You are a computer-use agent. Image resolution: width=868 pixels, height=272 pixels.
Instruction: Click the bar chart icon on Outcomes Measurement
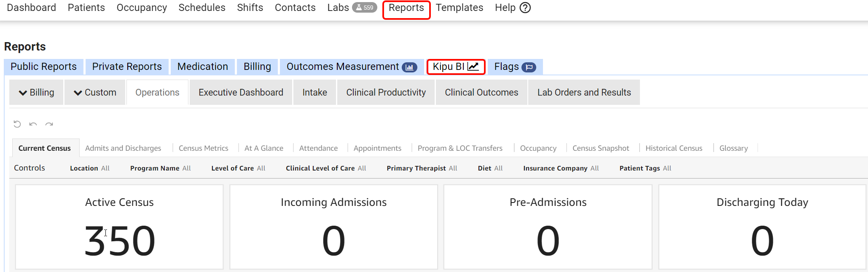point(409,67)
